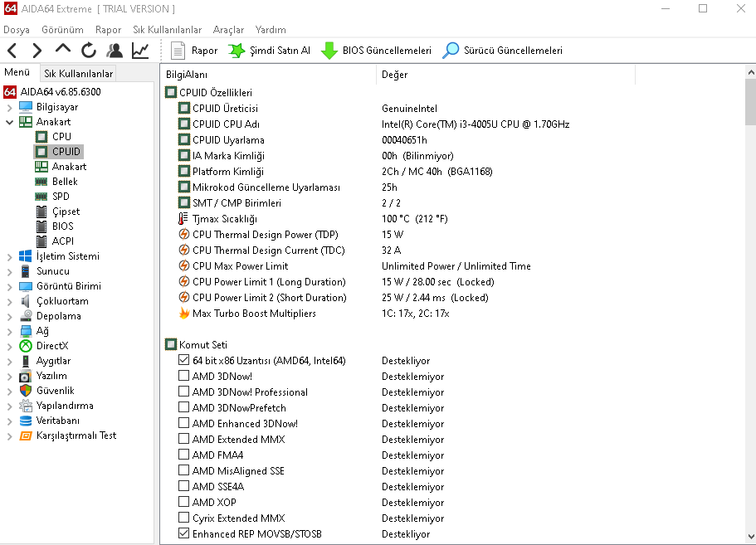Select the Bellek memory module icon
This screenshot has width=756, height=545.
[41, 182]
